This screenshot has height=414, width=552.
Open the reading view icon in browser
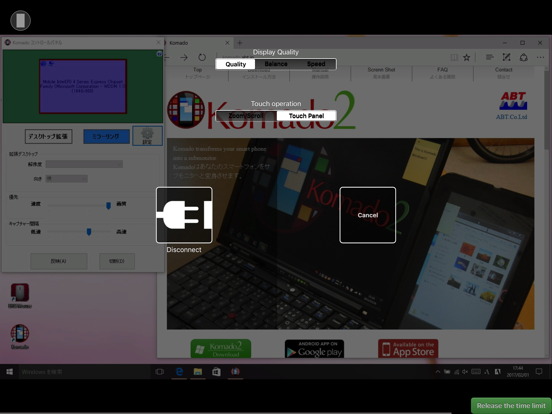[x=454, y=57]
